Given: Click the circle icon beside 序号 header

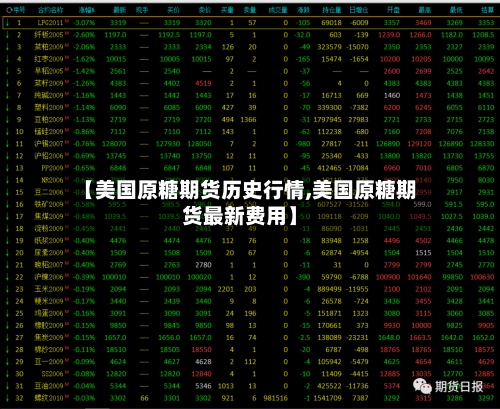Looking at the screenshot, I should 9,10.
